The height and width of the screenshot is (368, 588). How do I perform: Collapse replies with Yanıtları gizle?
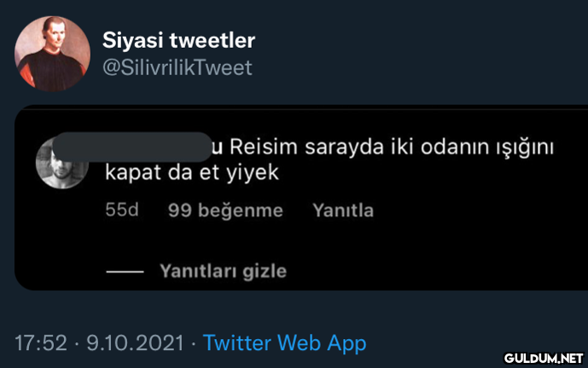coord(223,271)
